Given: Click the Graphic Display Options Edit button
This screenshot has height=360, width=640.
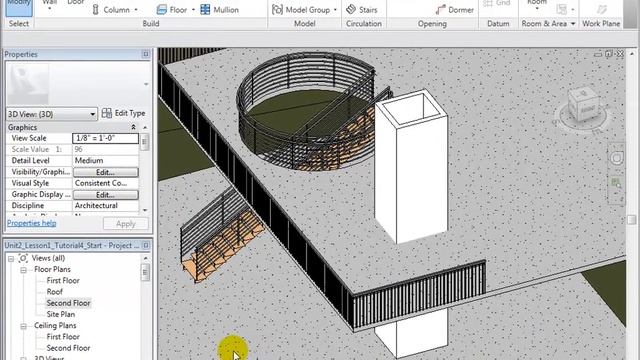Looking at the screenshot, I should pos(105,195).
